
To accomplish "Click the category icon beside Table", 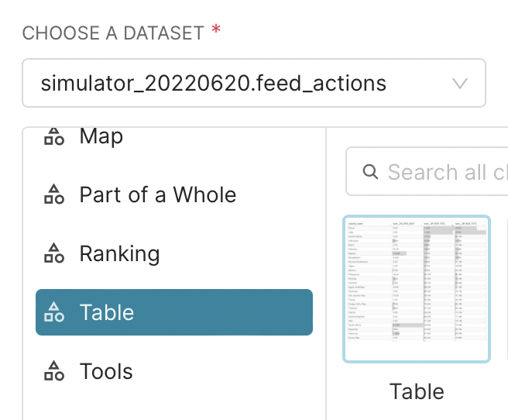I will pyautogui.click(x=54, y=312).
